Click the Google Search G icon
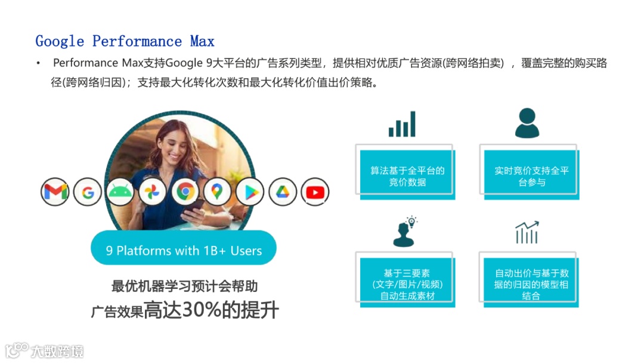 coord(88,192)
